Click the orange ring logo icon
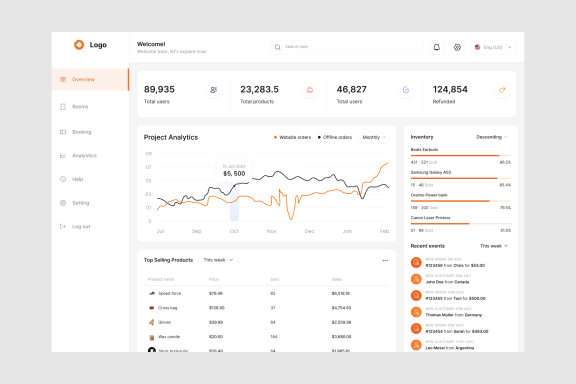 79,45
